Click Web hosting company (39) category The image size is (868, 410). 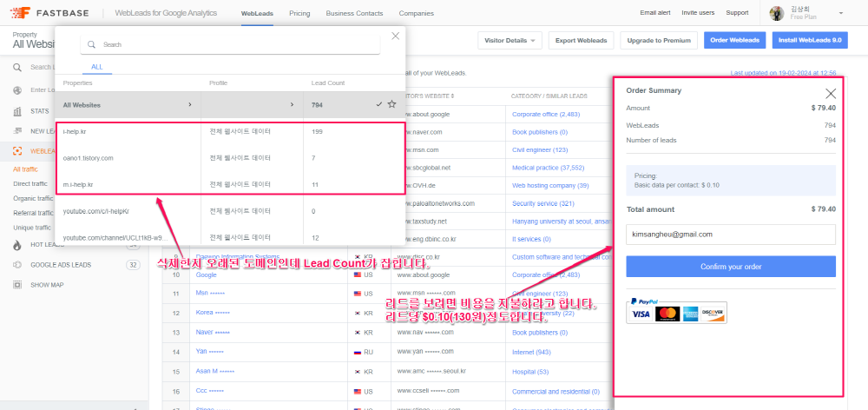click(550, 186)
